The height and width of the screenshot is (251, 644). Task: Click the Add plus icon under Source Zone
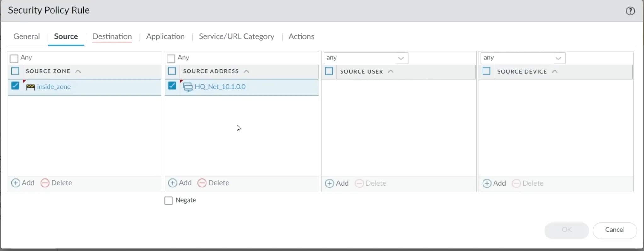pyautogui.click(x=15, y=183)
